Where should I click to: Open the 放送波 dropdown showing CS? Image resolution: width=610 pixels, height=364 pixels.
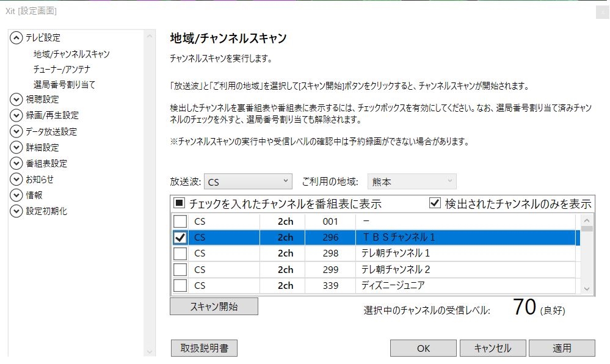click(x=248, y=181)
